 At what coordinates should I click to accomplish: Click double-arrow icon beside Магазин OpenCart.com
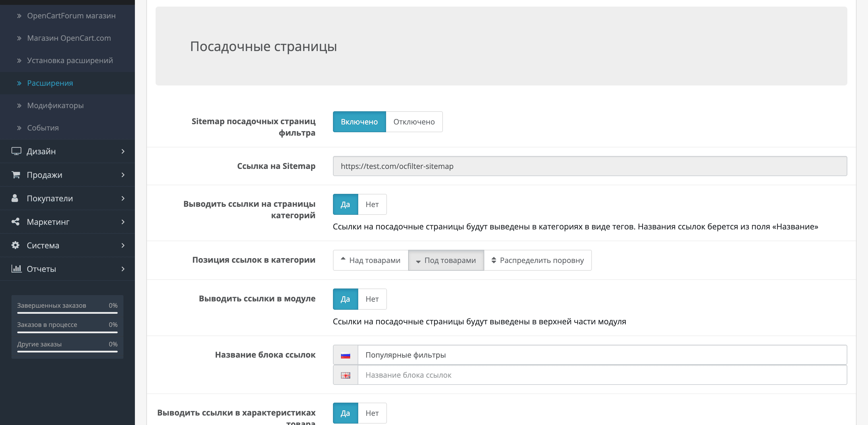(19, 38)
